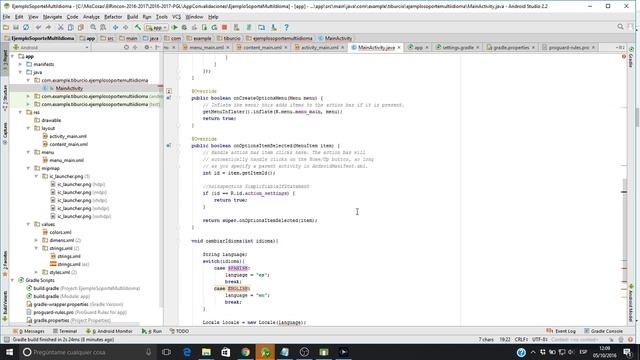Open the app run configuration dropdown
640x360 pixels.
coord(156,27)
